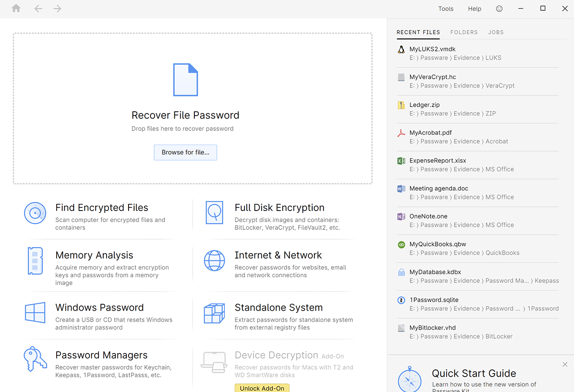Open MyLUKS2.vmdk from recent files
The height and width of the screenshot is (392, 574).
point(432,49)
